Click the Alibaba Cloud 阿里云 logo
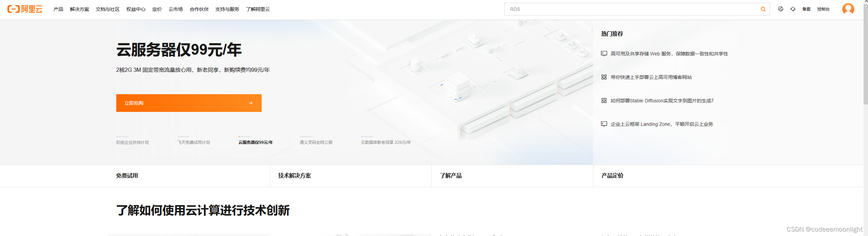Viewport: 868px width, 236px height. (x=25, y=9)
